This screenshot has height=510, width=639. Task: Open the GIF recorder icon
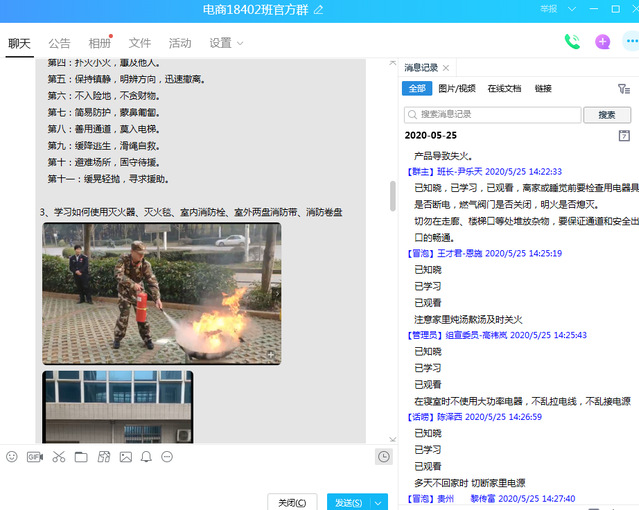pos(35,457)
